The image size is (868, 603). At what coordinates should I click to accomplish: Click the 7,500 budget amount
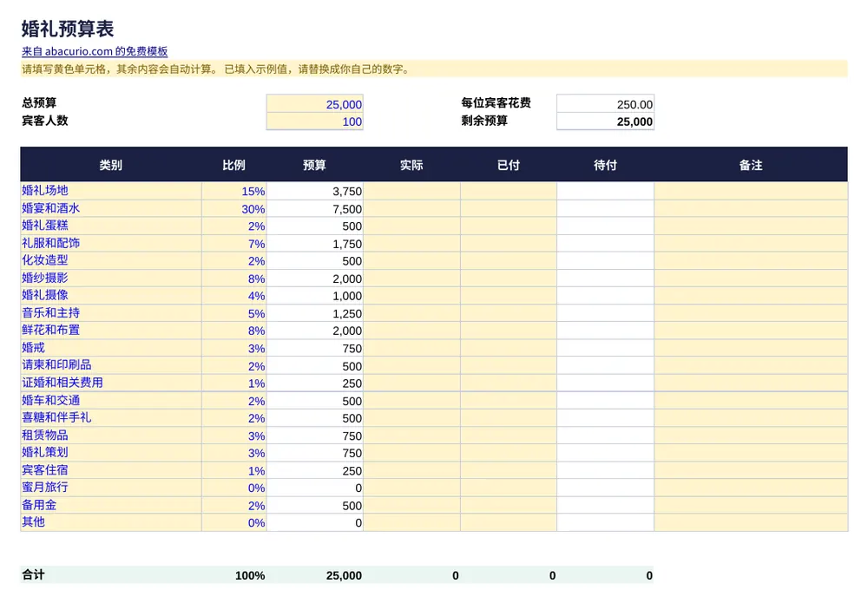click(314, 208)
